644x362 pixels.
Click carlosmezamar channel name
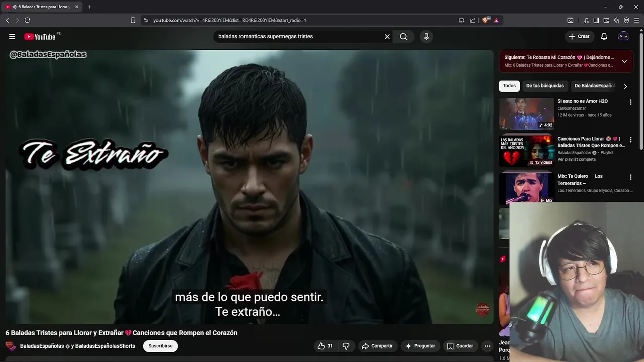tap(572, 108)
